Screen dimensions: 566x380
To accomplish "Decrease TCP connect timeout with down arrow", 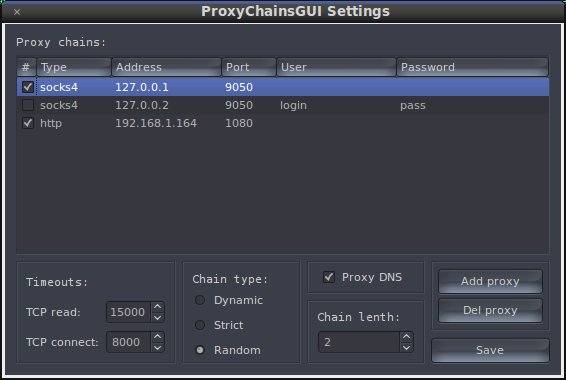I will tap(157, 347).
